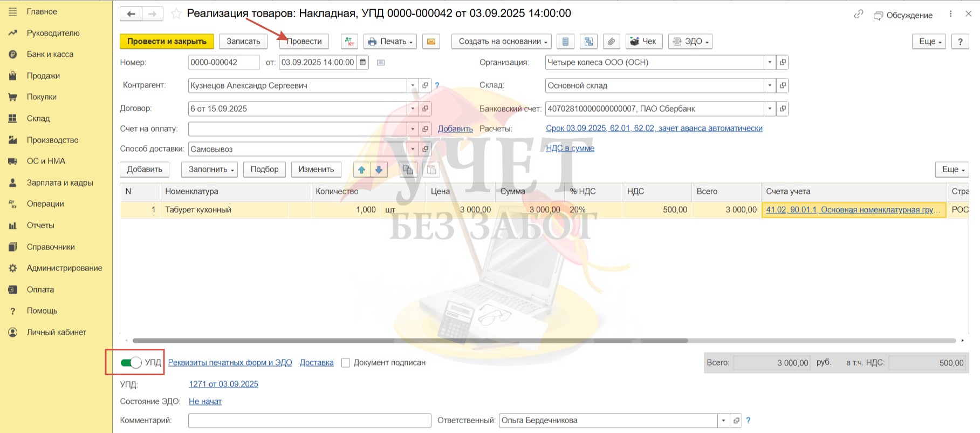
Task: Click the Комментарий input field
Action: click(310, 421)
